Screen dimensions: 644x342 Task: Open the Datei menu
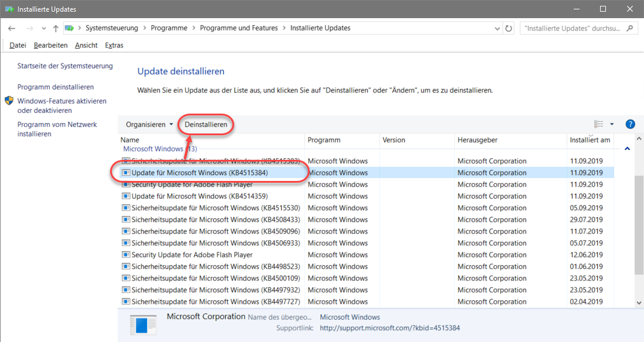pos(18,45)
